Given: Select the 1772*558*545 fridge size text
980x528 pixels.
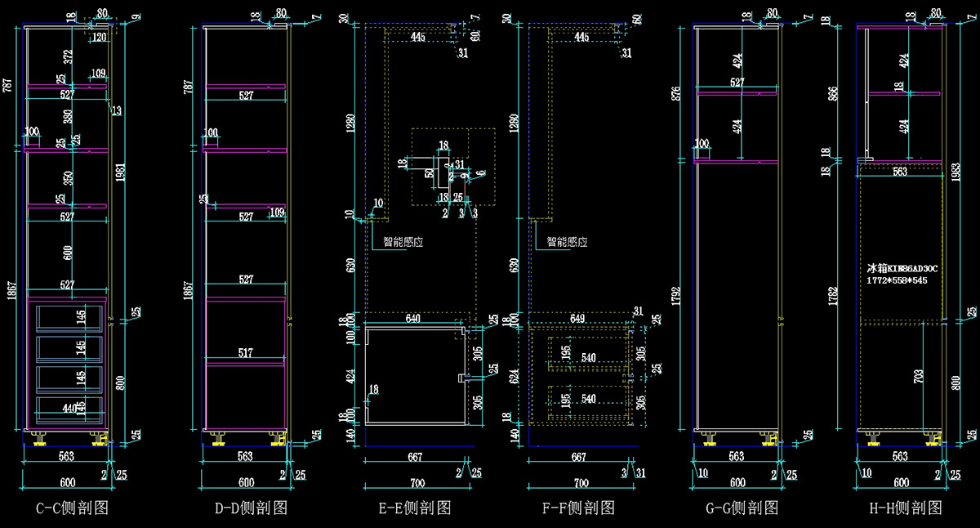Looking at the screenshot, I should (x=897, y=280).
